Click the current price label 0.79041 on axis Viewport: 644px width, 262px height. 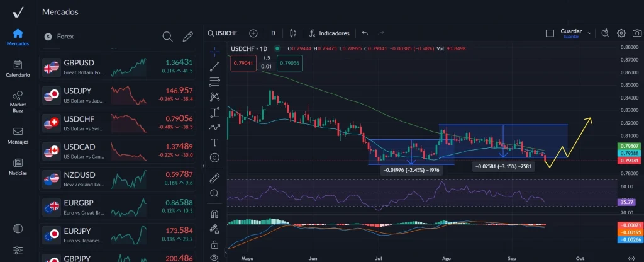click(629, 161)
